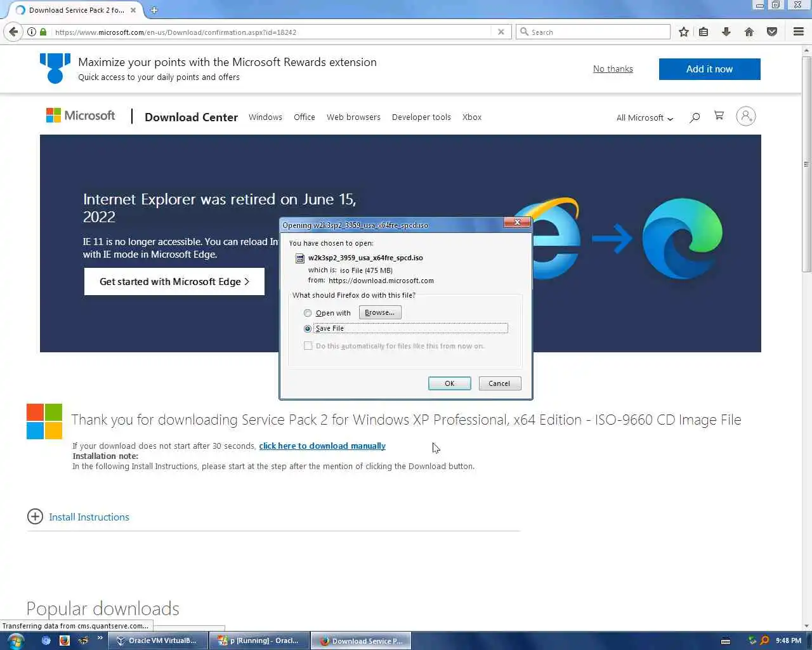Select the Open with radio button
Viewport: 812px width, 650px height.
pos(308,313)
